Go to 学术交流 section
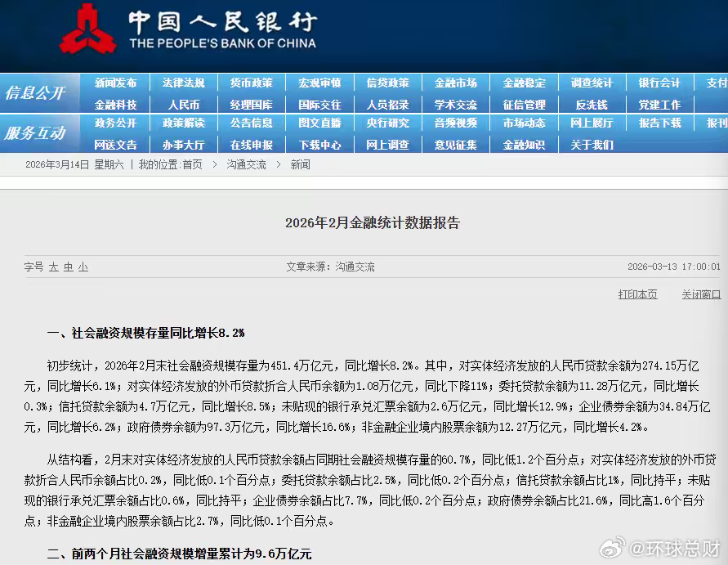The width and height of the screenshot is (728, 565). tap(455, 105)
